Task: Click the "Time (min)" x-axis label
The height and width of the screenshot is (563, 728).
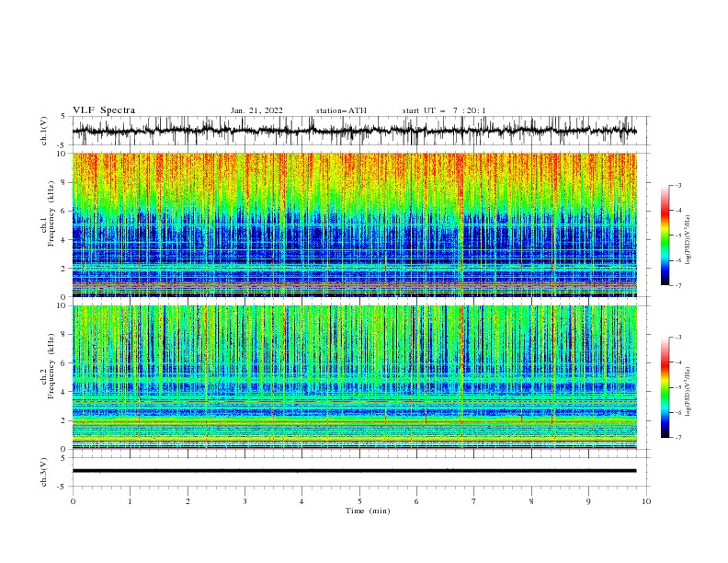Action: click(x=368, y=511)
